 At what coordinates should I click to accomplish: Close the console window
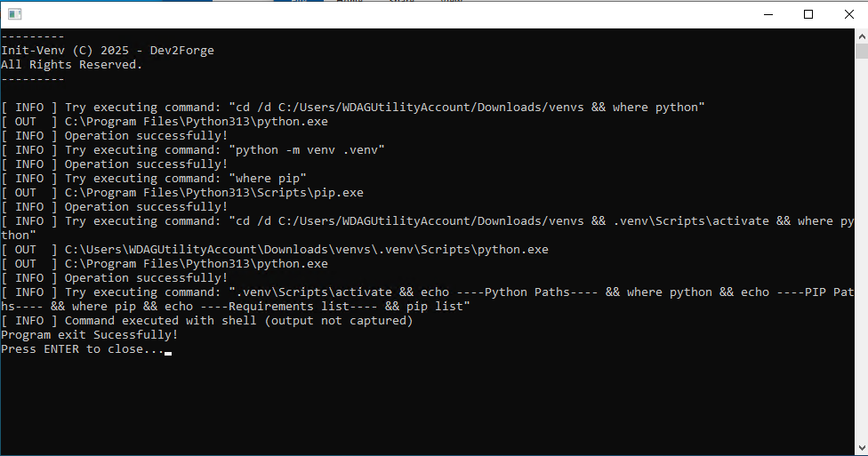click(848, 14)
